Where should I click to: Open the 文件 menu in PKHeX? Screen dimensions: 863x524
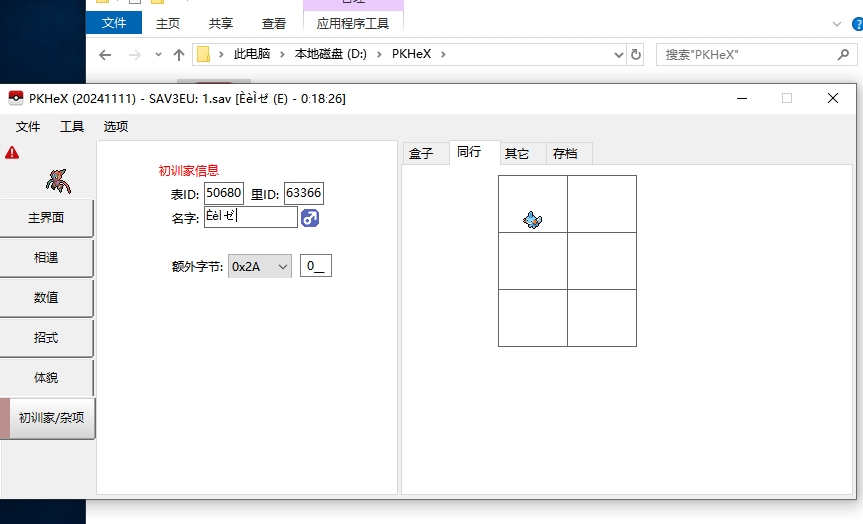pyautogui.click(x=28, y=127)
